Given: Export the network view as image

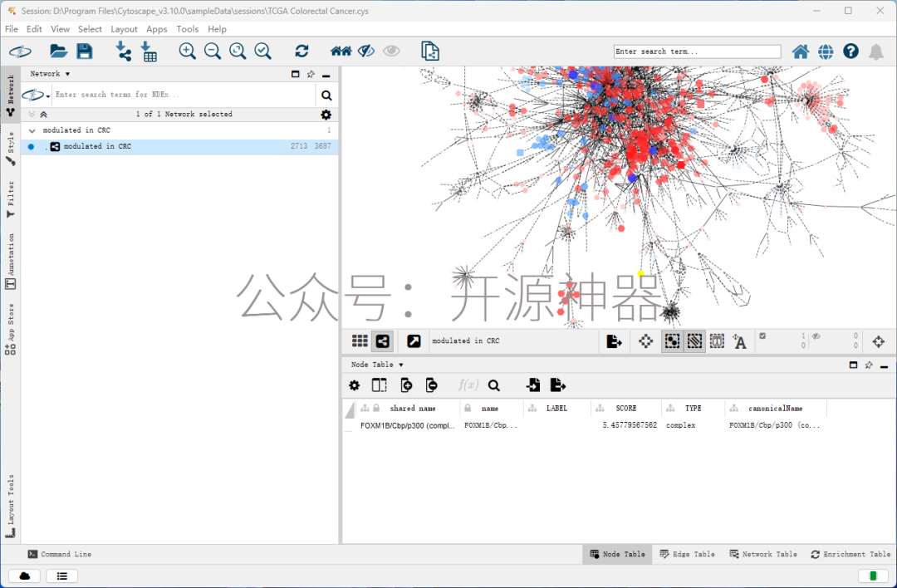Looking at the screenshot, I should 614,341.
